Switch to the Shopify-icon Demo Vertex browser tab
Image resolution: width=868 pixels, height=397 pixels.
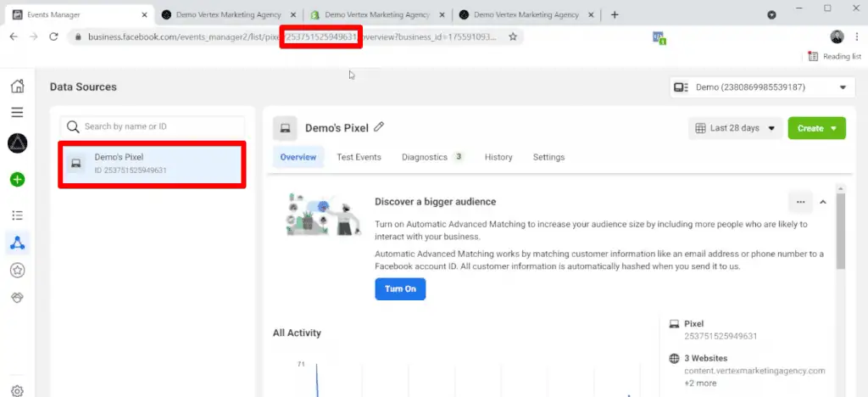point(377,15)
